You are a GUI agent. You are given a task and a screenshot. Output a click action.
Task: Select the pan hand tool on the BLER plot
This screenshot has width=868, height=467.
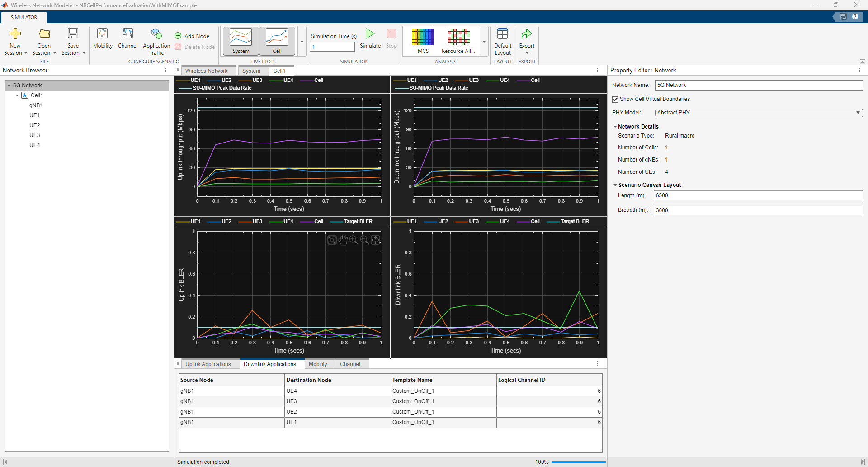pyautogui.click(x=343, y=240)
